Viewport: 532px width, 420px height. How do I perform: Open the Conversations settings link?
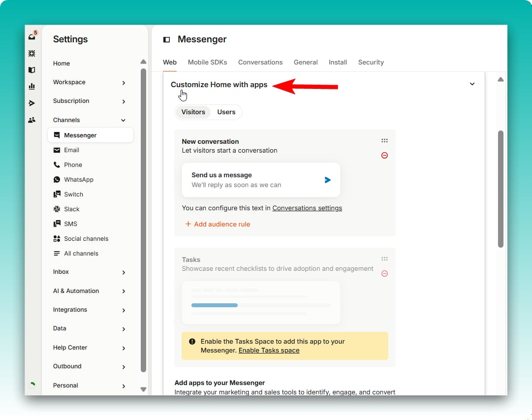point(307,208)
